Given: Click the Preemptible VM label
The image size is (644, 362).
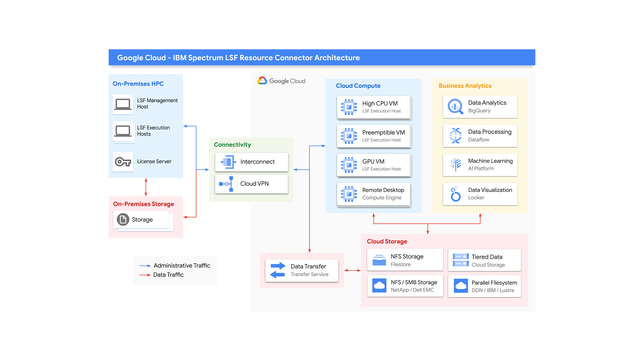Looking at the screenshot, I should coord(383,132).
